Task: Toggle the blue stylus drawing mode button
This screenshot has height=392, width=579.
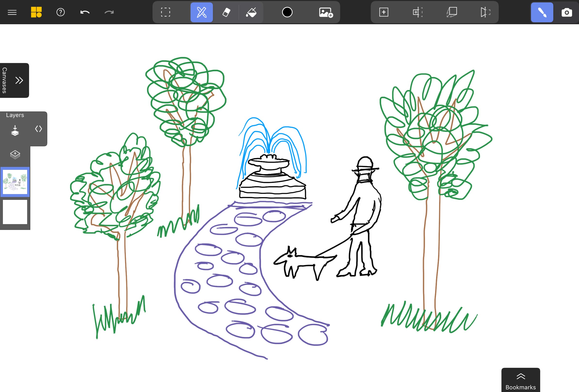Action: point(542,12)
